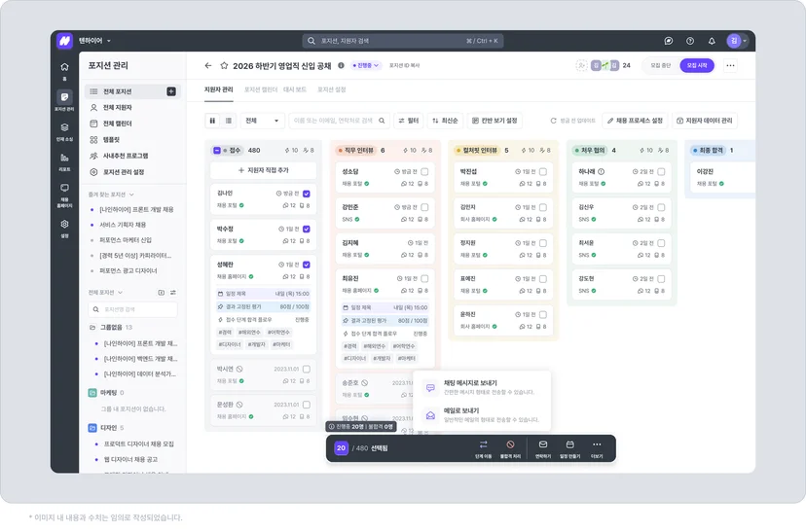Click the back arrow beside position title
The width and height of the screenshot is (806, 532).
[x=207, y=65]
